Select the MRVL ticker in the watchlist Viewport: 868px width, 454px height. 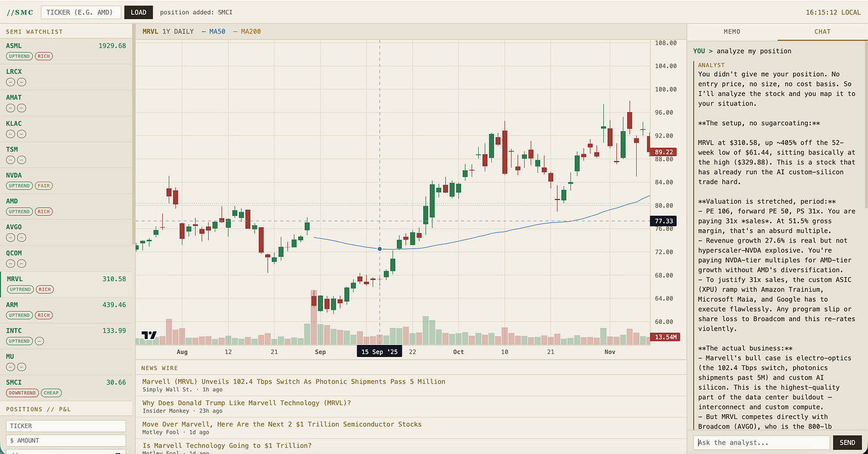(x=66, y=284)
